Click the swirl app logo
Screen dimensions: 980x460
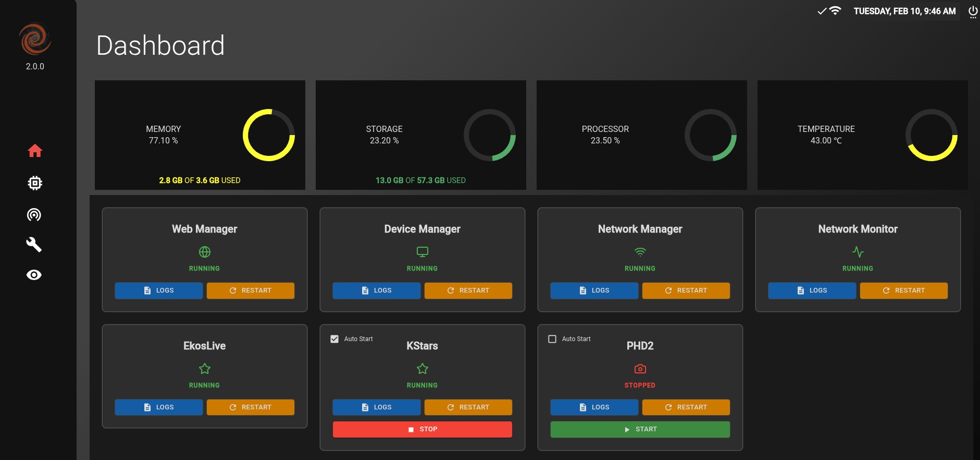pos(35,39)
